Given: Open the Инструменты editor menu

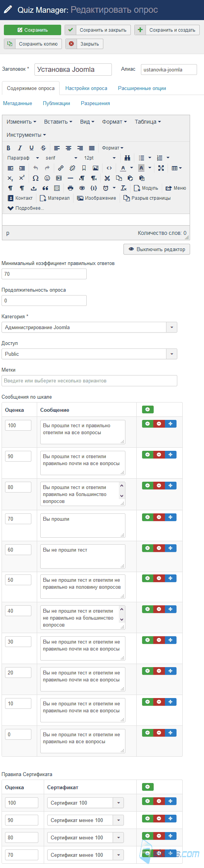Looking at the screenshot, I should [x=26, y=135].
